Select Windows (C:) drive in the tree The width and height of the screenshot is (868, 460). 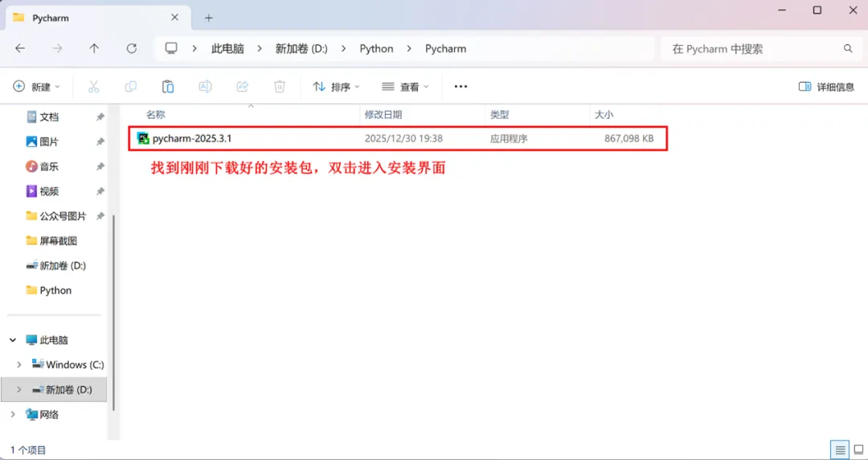68,364
